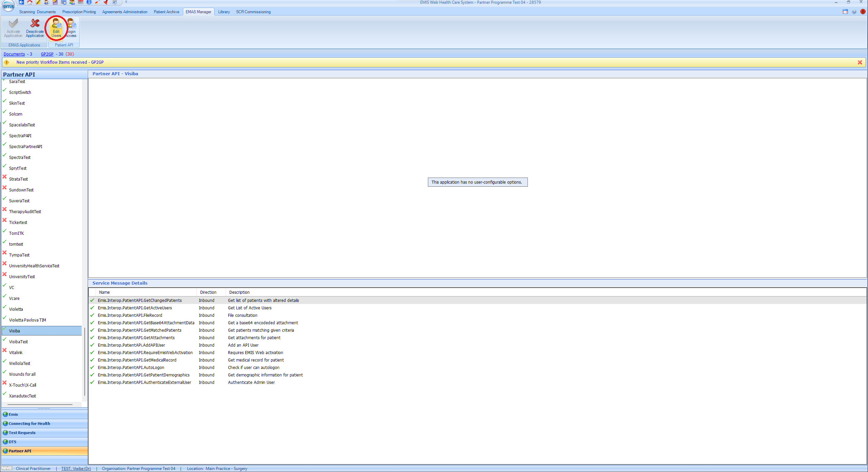
Task: Click the document report quick access icon
Action: (x=115, y=2)
